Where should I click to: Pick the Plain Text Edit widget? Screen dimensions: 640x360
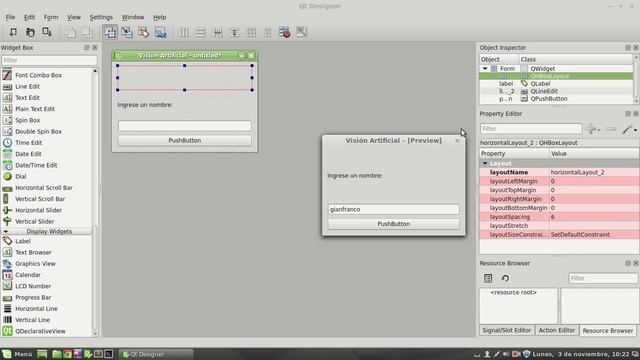[x=35, y=109]
